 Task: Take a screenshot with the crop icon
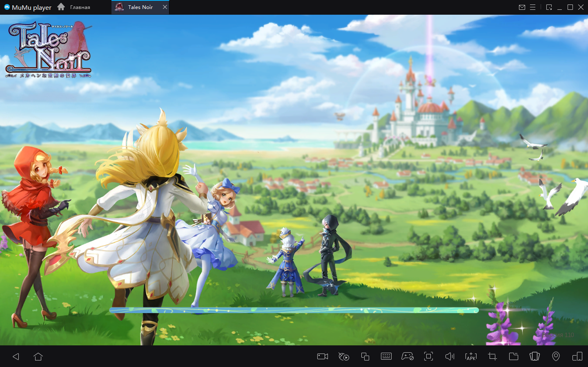pyautogui.click(x=492, y=356)
